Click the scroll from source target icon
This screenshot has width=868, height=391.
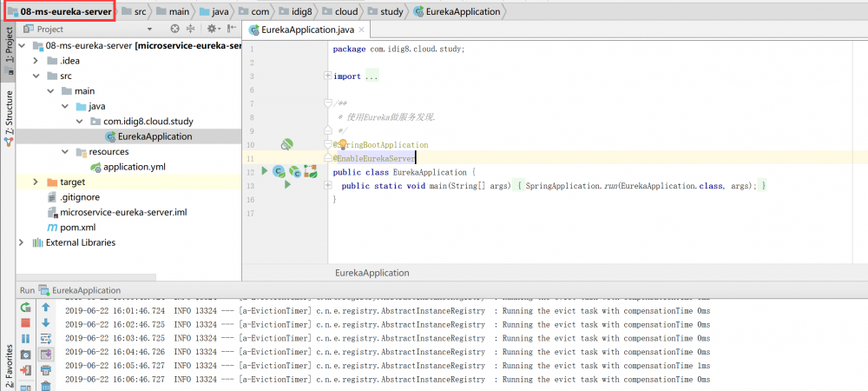click(x=174, y=29)
